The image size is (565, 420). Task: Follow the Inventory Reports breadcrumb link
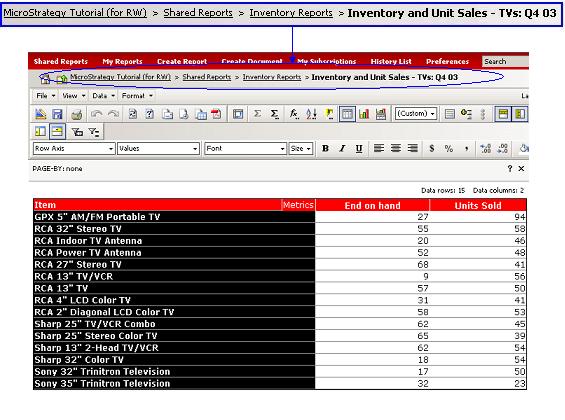click(272, 77)
